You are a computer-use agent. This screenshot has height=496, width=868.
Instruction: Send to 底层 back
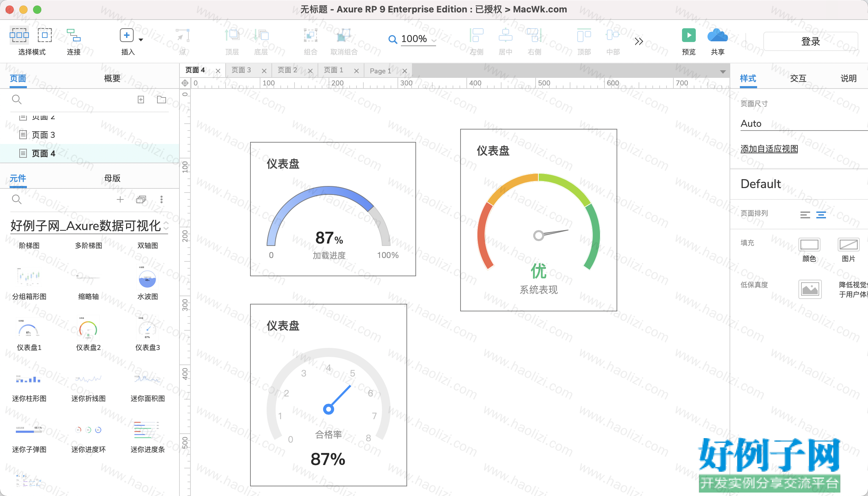point(261,35)
